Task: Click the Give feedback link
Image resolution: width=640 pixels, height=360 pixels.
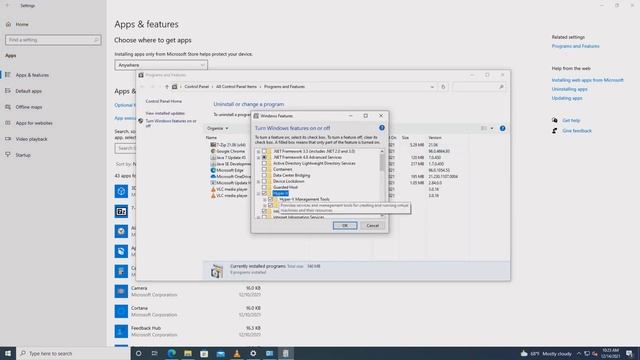Action: tap(577, 131)
